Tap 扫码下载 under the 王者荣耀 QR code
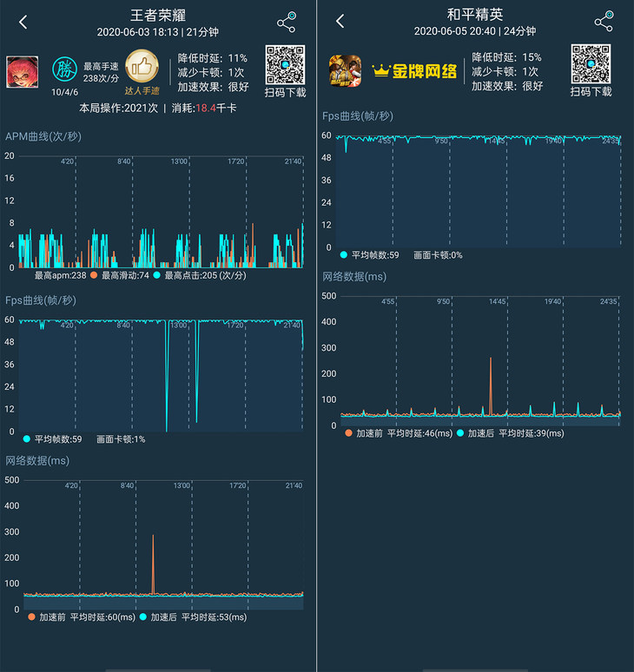 pos(286,91)
